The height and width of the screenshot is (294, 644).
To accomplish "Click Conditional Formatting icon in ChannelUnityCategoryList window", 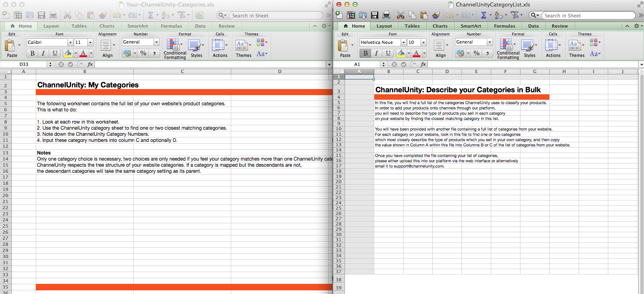I will [x=506, y=45].
